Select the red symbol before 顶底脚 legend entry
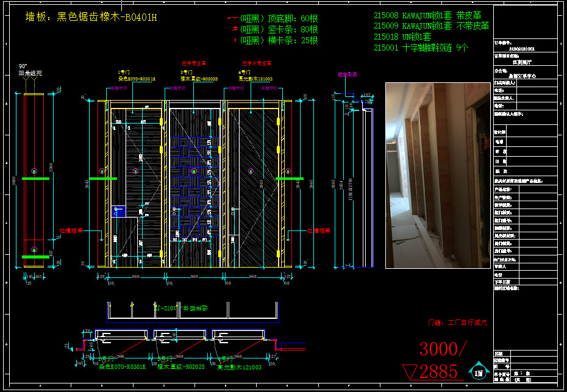The image size is (567, 392). click(x=232, y=19)
